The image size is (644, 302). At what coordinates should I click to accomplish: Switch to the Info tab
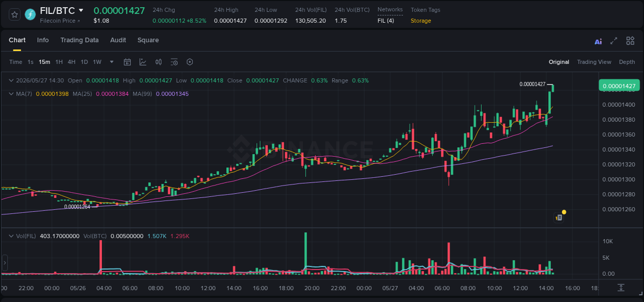[43, 40]
